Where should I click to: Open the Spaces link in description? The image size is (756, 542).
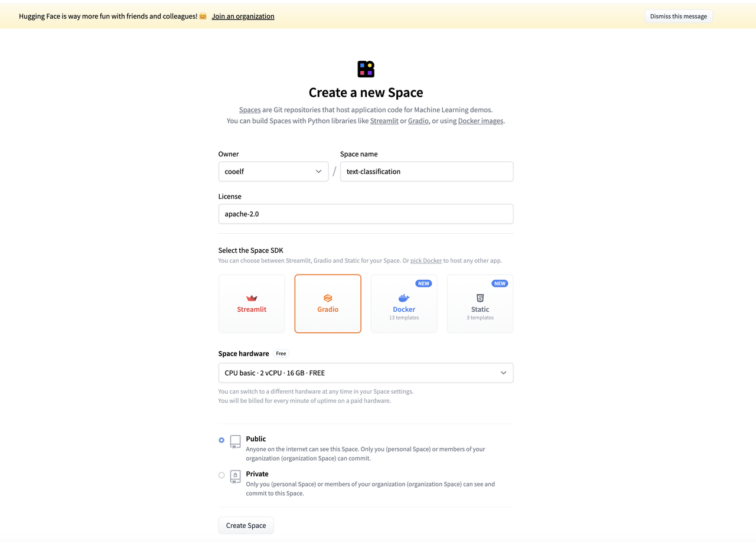[x=250, y=110]
